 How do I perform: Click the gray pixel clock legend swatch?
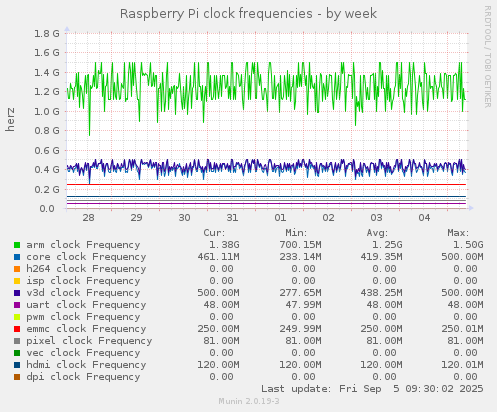click(x=17, y=341)
